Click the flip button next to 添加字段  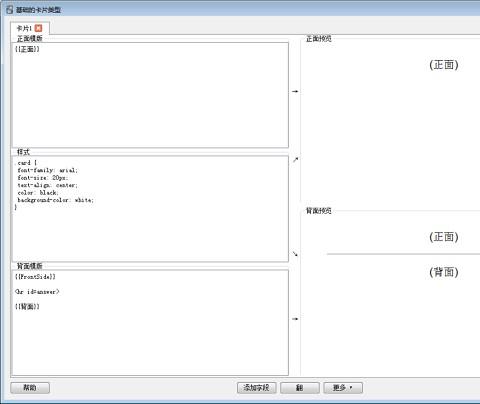[x=300, y=388]
